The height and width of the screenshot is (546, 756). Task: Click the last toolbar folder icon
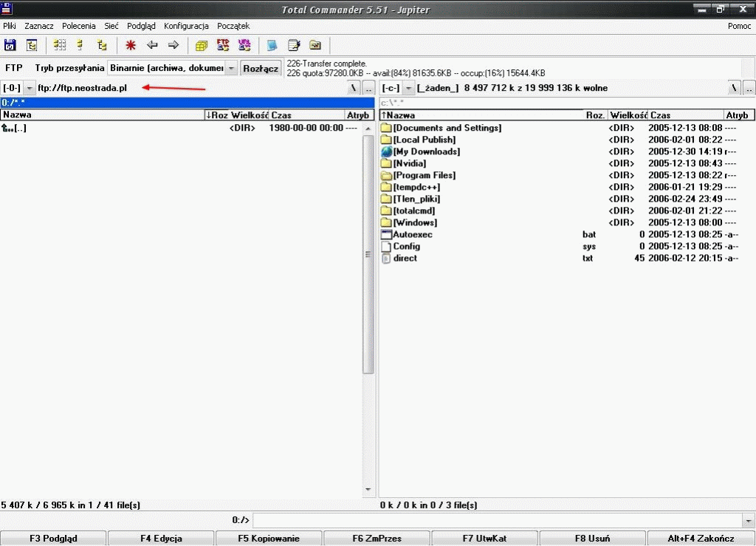[315, 45]
